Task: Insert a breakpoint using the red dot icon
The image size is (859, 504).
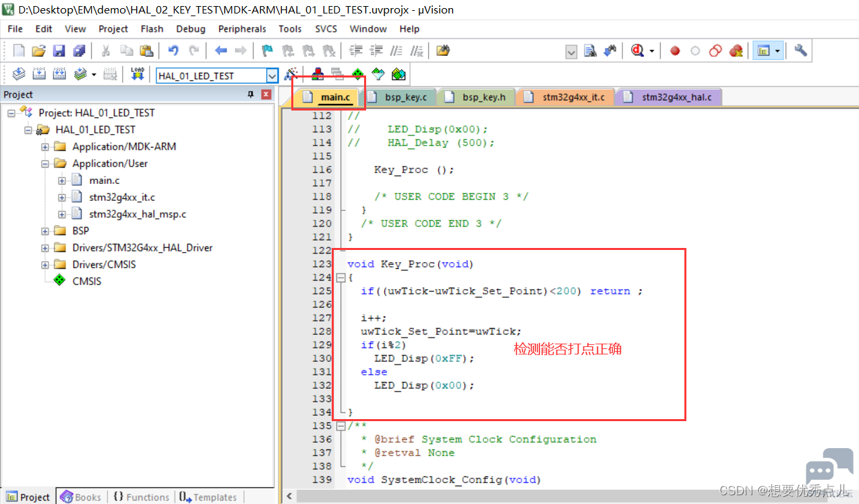Action: point(675,51)
